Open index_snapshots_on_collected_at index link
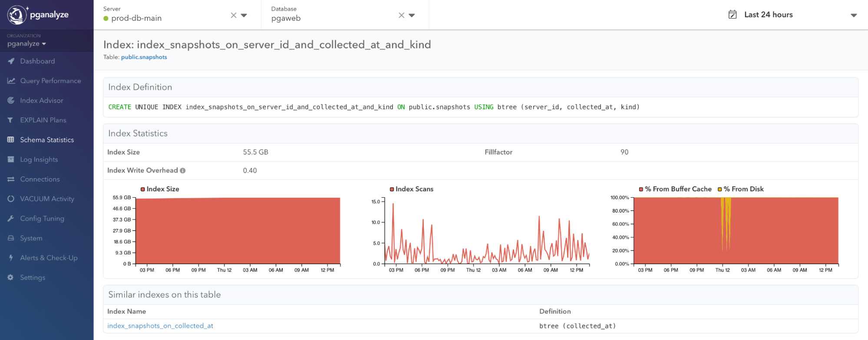This screenshot has width=868, height=340. (160, 326)
